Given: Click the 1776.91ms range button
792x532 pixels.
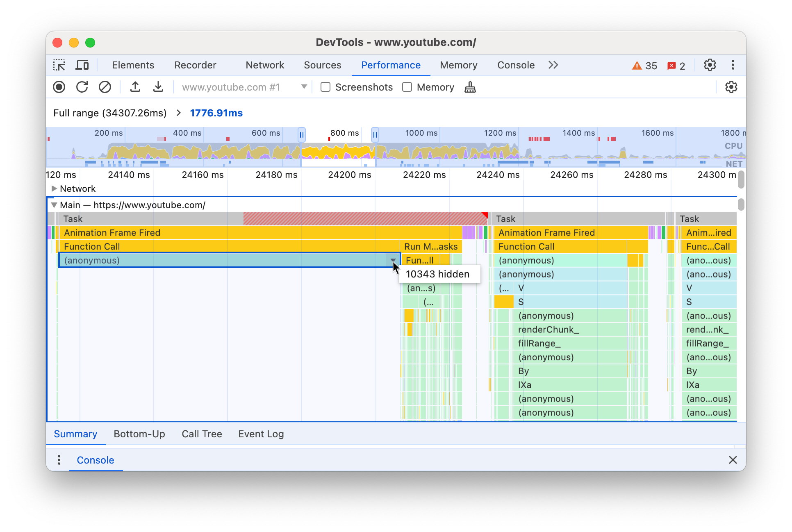Looking at the screenshot, I should [217, 112].
